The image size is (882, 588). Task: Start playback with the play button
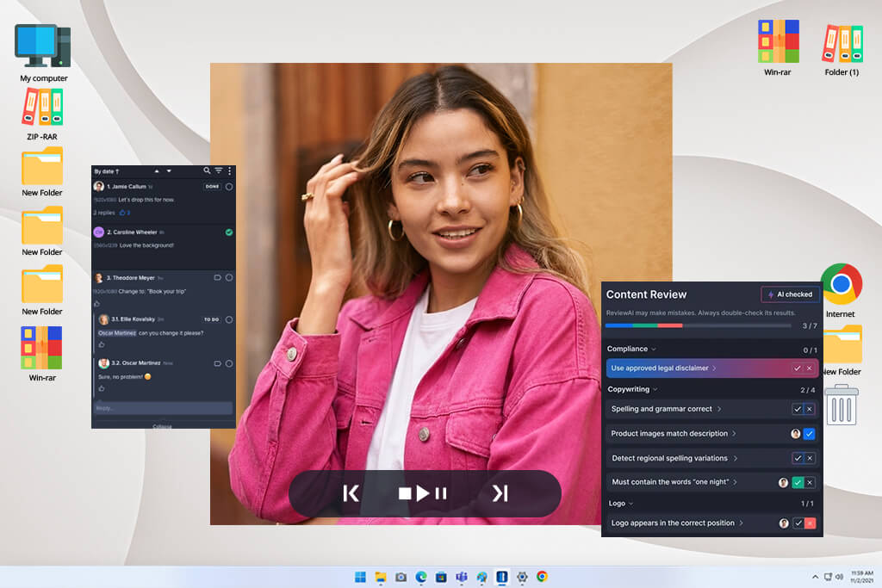(x=422, y=493)
